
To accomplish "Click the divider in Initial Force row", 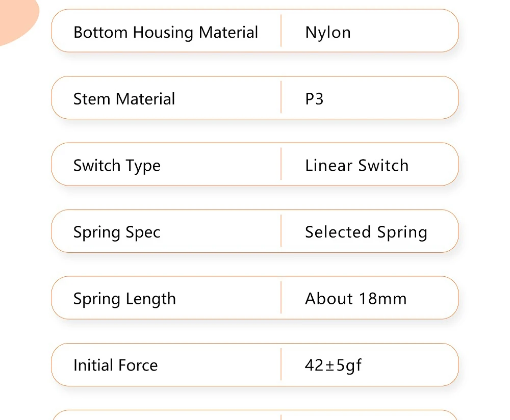I will tap(281, 364).
